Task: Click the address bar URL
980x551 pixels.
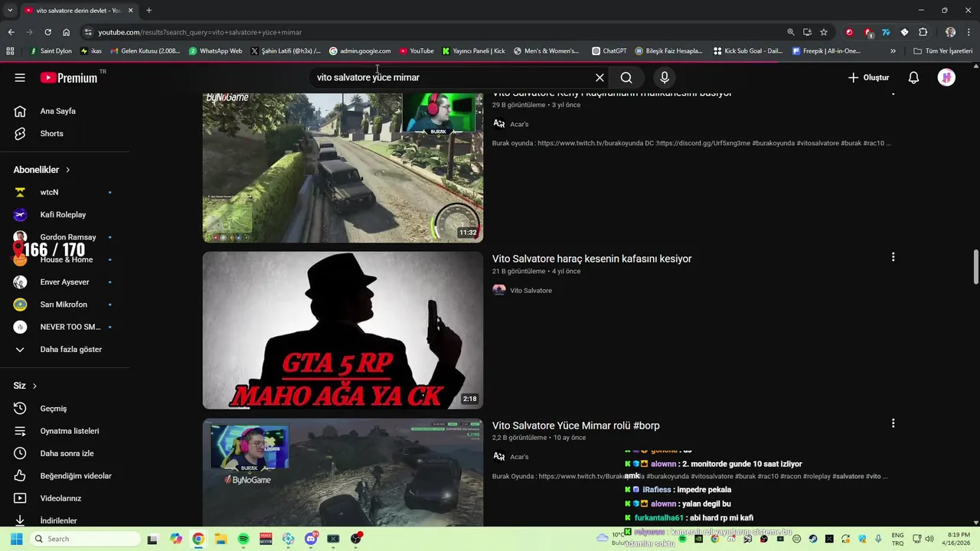Action: (200, 32)
